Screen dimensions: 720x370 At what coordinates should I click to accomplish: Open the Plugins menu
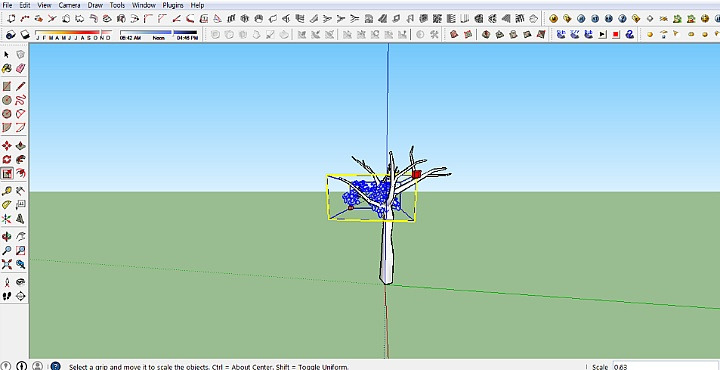click(x=173, y=5)
